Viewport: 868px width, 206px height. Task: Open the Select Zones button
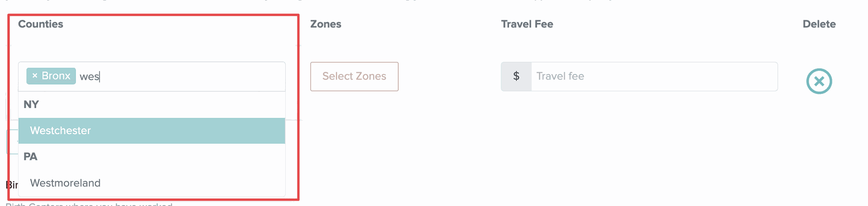coord(354,76)
